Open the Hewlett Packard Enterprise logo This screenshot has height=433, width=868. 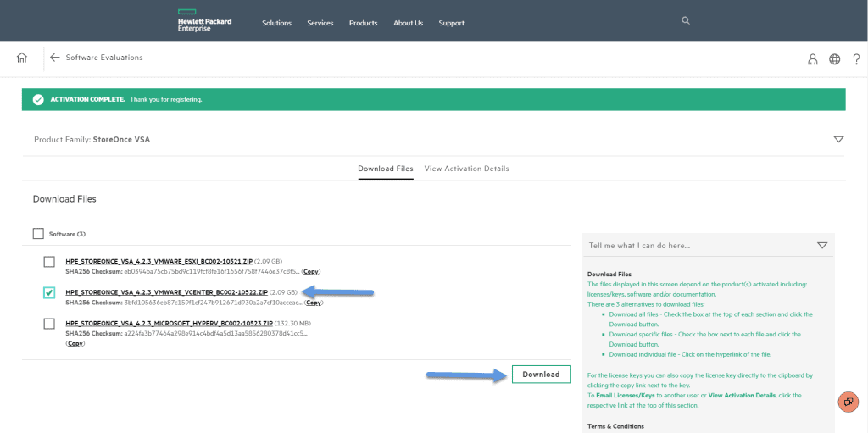204,20
